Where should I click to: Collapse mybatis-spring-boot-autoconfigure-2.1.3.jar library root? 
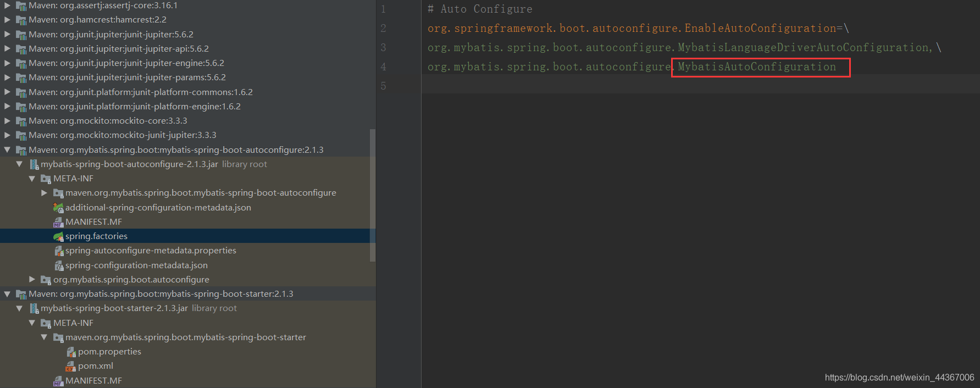(19, 164)
